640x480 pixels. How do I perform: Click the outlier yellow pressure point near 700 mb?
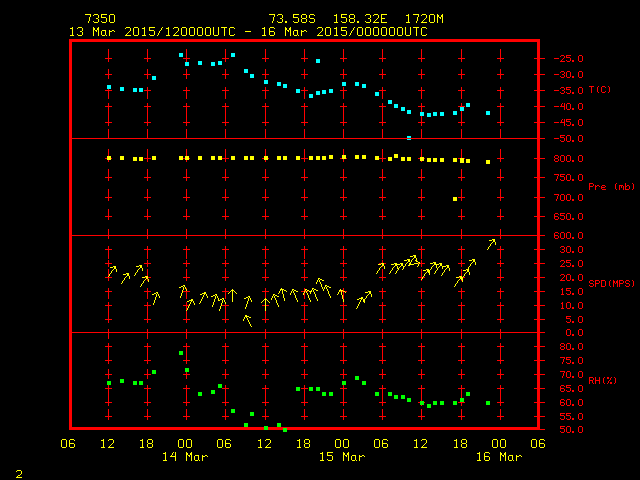click(x=455, y=199)
